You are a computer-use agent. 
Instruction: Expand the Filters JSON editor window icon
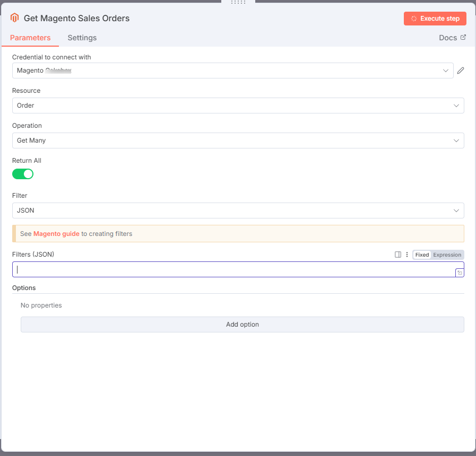[460, 273]
